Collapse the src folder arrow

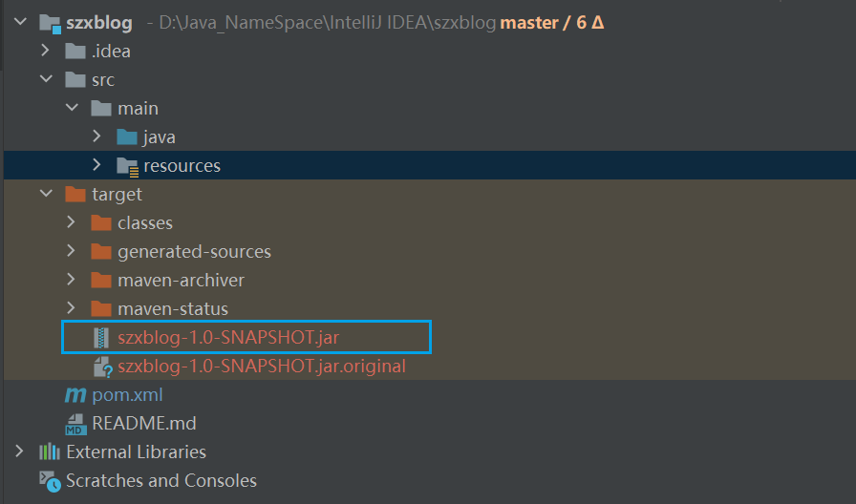pos(45,79)
